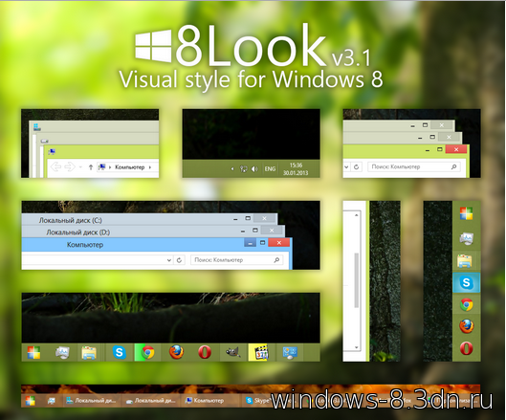Viewport: 506px width, 420px height.
Task: Open the address dropdown in the blue Компьютер window
Action: pyautogui.click(x=169, y=260)
